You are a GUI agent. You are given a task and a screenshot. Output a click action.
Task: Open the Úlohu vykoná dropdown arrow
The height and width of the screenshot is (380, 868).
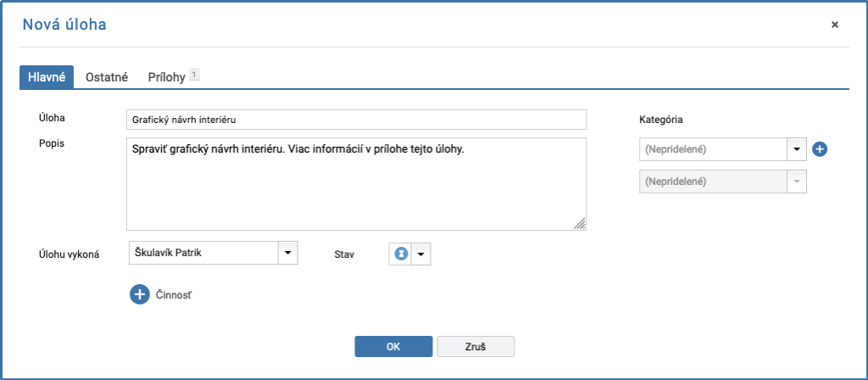(287, 253)
